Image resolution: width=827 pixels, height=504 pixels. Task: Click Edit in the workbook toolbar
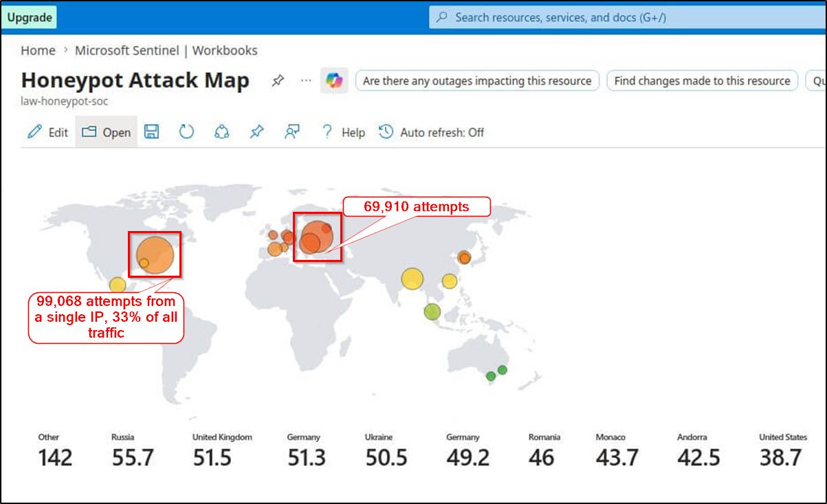[47, 132]
